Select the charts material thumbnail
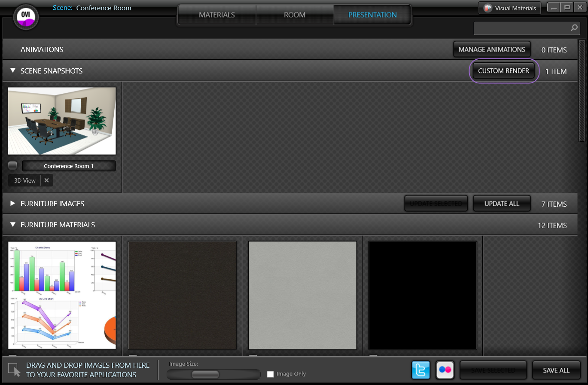The image size is (588, 385). (62, 295)
